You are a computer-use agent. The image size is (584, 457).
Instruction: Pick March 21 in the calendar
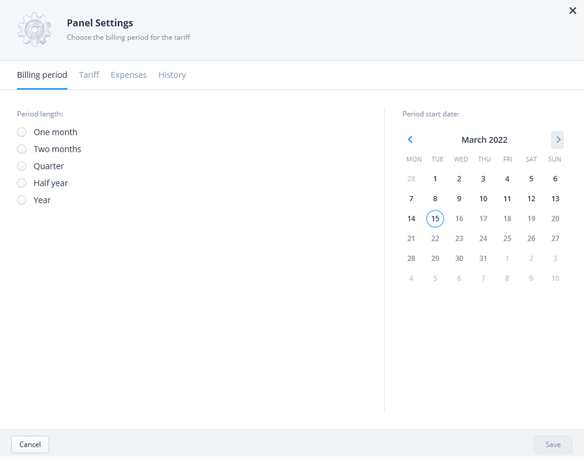click(411, 238)
